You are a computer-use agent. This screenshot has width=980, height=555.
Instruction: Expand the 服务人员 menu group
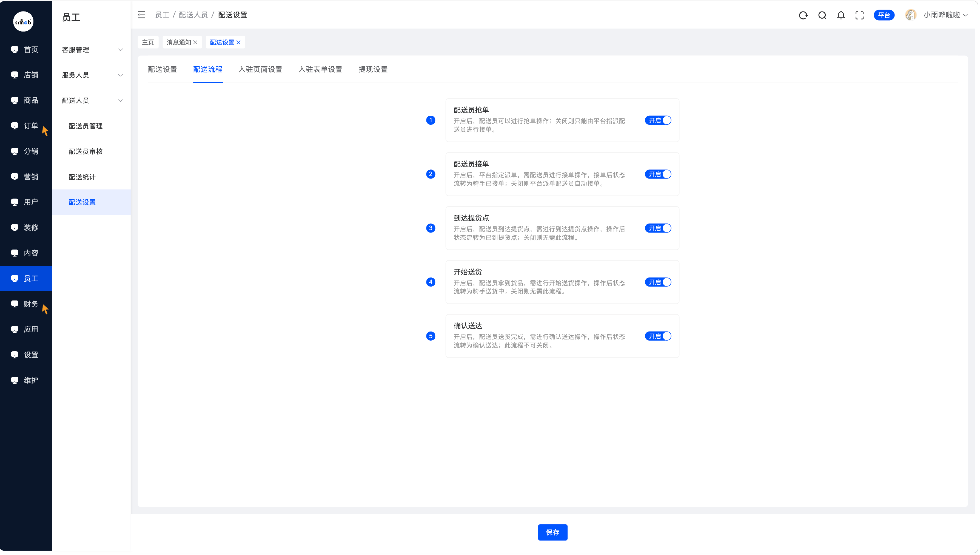[92, 75]
